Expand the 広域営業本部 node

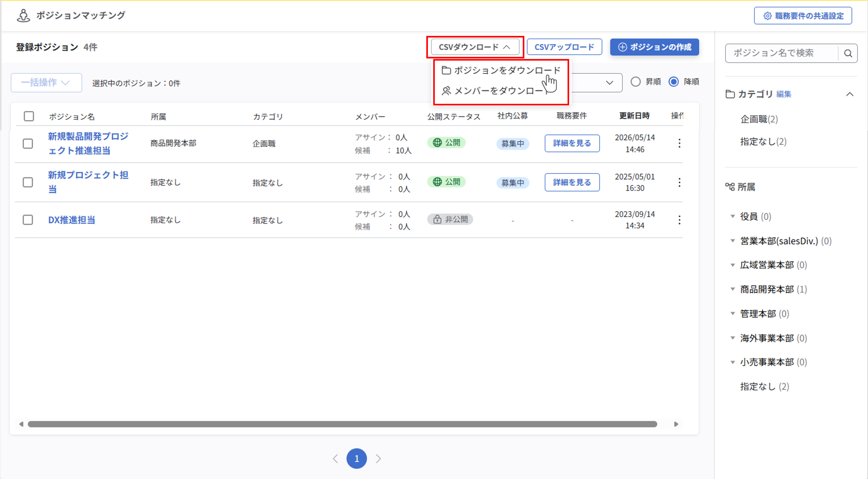[x=732, y=265]
